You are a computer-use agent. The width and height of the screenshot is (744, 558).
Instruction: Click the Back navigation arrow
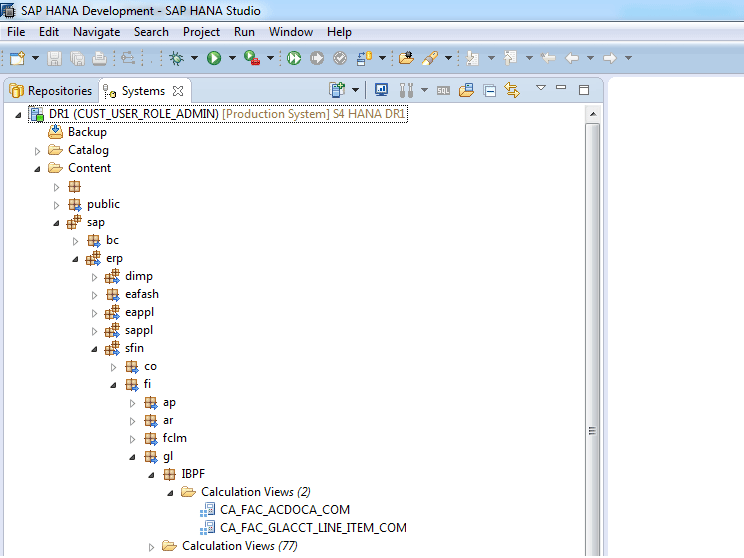tap(572, 58)
